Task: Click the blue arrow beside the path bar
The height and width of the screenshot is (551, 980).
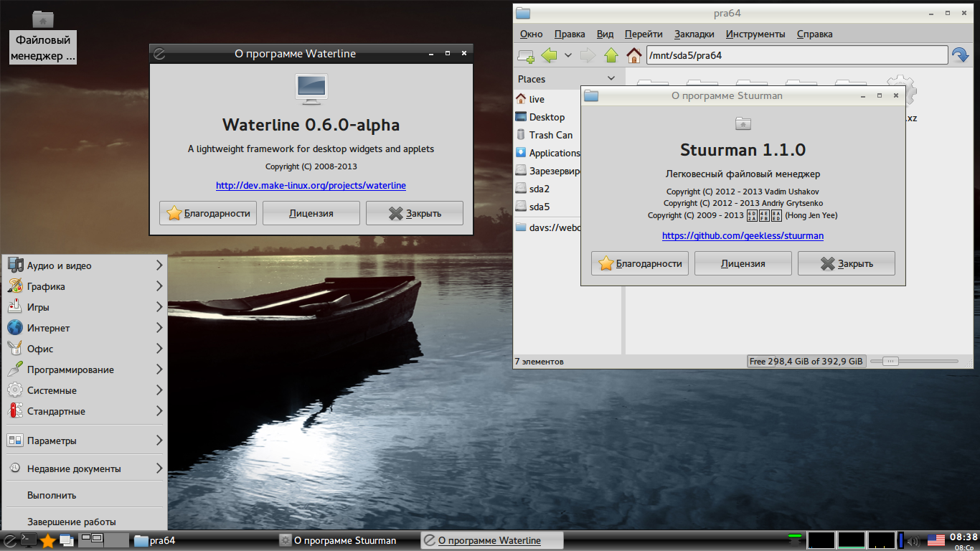Action: (959, 55)
